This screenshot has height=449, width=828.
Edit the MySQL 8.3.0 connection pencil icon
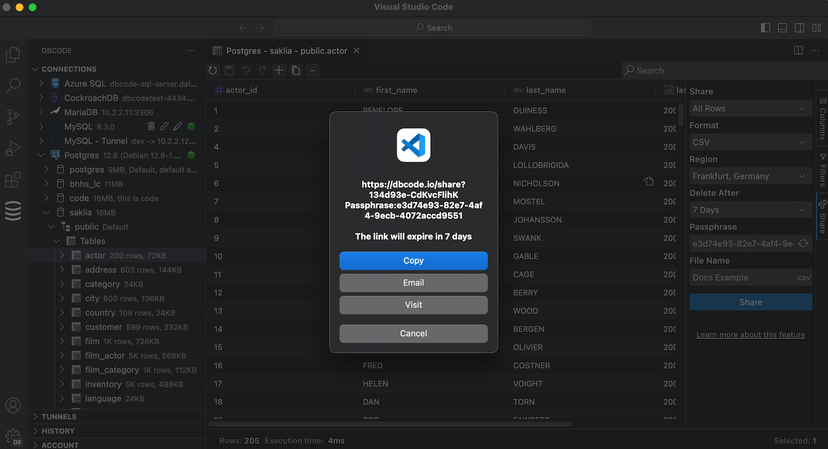pos(178,126)
